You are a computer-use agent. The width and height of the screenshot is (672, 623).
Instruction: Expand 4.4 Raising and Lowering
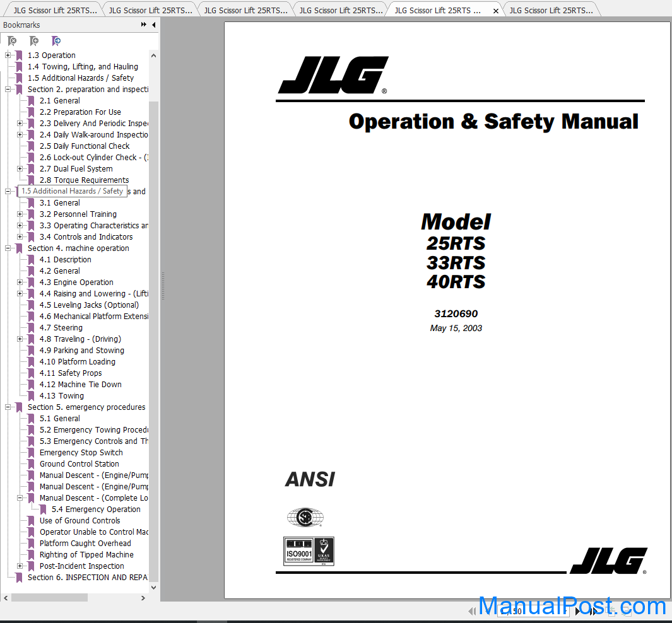[20, 294]
